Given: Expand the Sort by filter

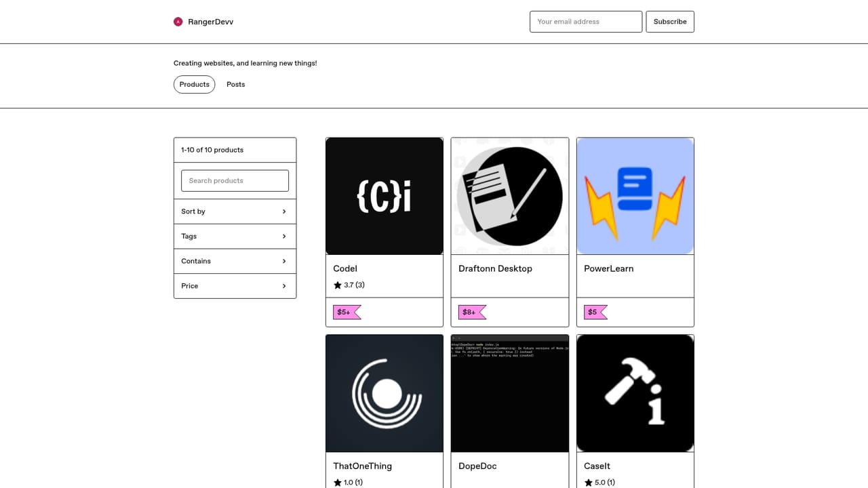Looking at the screenshot, I should point(235,211).
